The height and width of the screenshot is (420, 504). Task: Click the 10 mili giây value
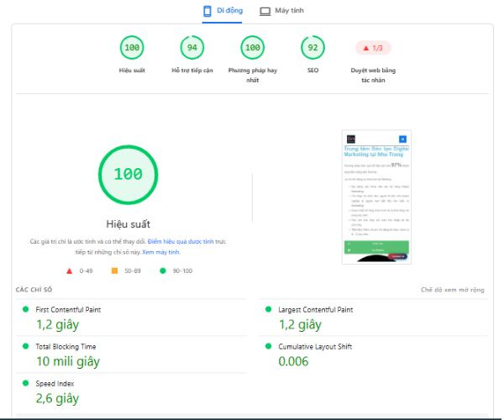tap(68, 361)
